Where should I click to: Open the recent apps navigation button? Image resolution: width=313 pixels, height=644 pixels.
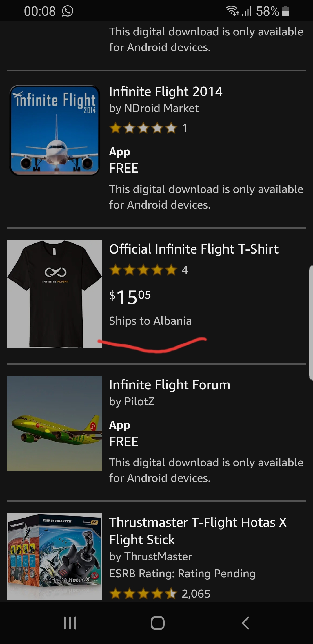(x=70, y=623)
